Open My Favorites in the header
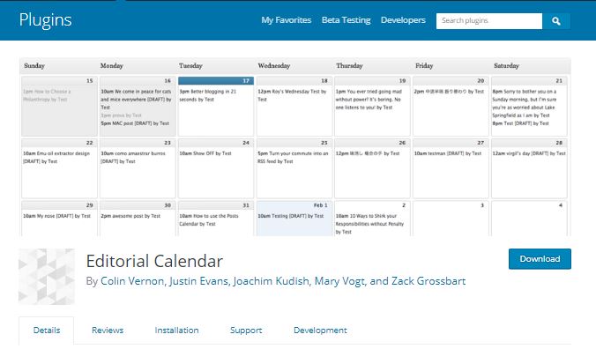 point(287,20)
